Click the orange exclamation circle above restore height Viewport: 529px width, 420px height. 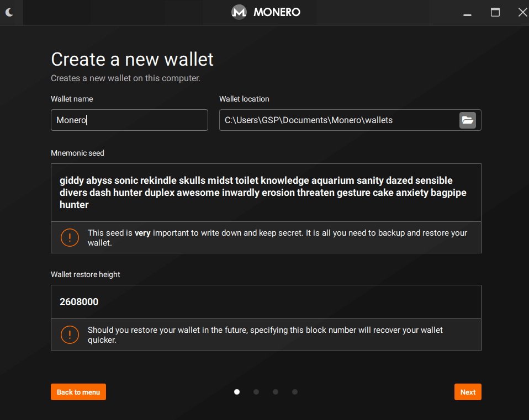click(x=70, y=237)
